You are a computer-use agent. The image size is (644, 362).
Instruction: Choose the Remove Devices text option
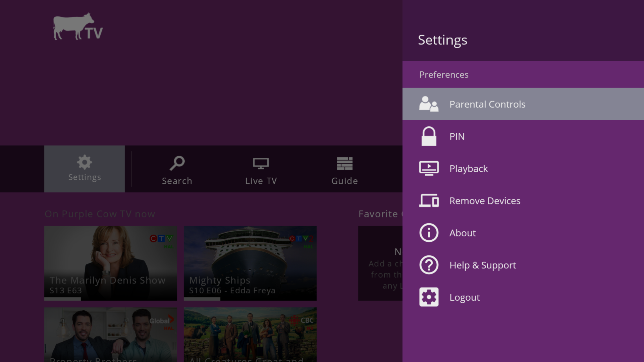pos(485,201)
